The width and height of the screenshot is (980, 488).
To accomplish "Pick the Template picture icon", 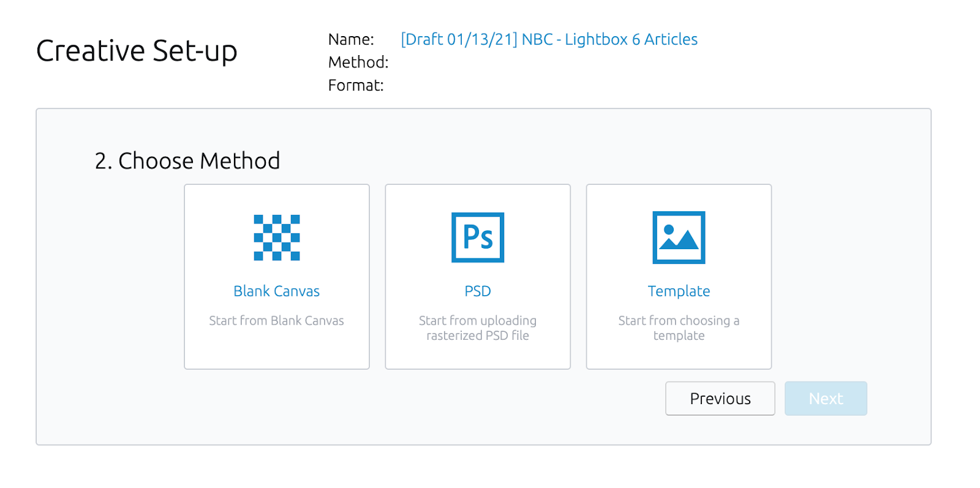I will click(x=679, y=238).
